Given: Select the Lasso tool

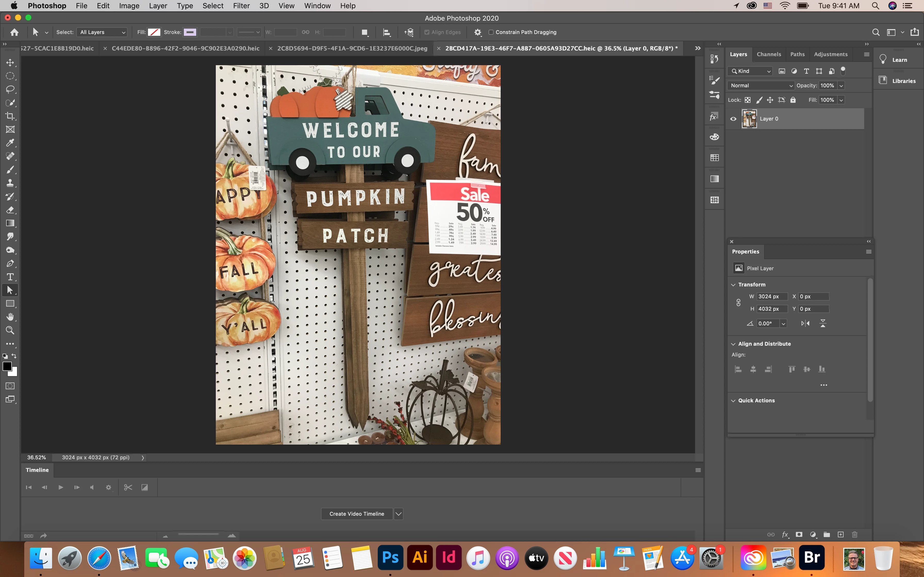Looking at the screenshot, I should (10, 89).
